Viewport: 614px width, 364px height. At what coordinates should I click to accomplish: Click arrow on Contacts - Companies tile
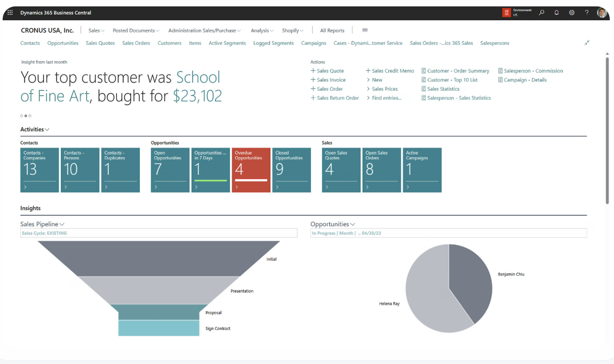(26, 187)
